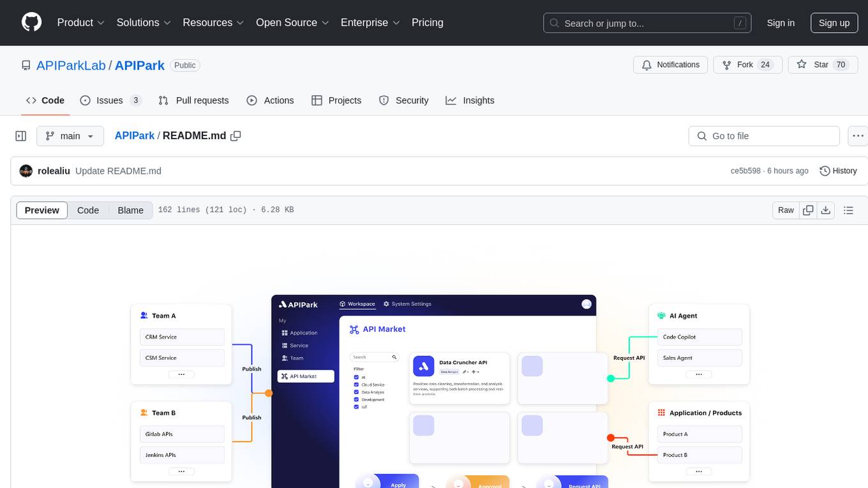Open the Pull requests tab
Viewport: 868px width, 488px height.
193,100
